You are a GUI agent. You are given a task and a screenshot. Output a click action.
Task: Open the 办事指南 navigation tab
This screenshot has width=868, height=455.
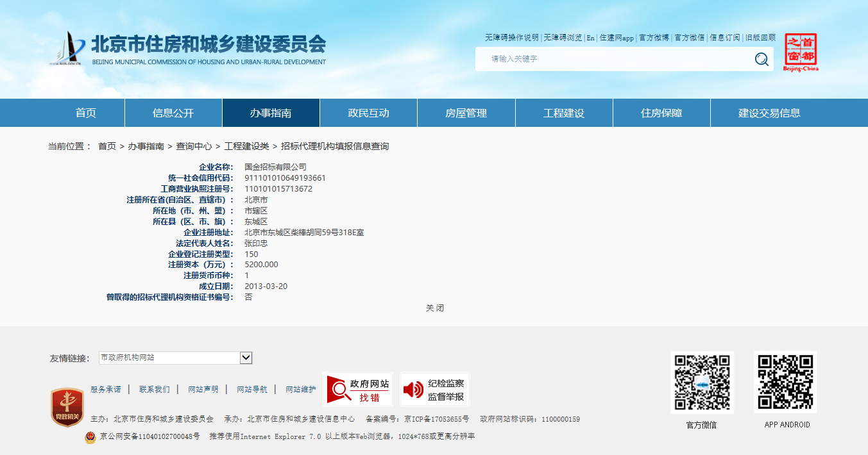point(271,113)
